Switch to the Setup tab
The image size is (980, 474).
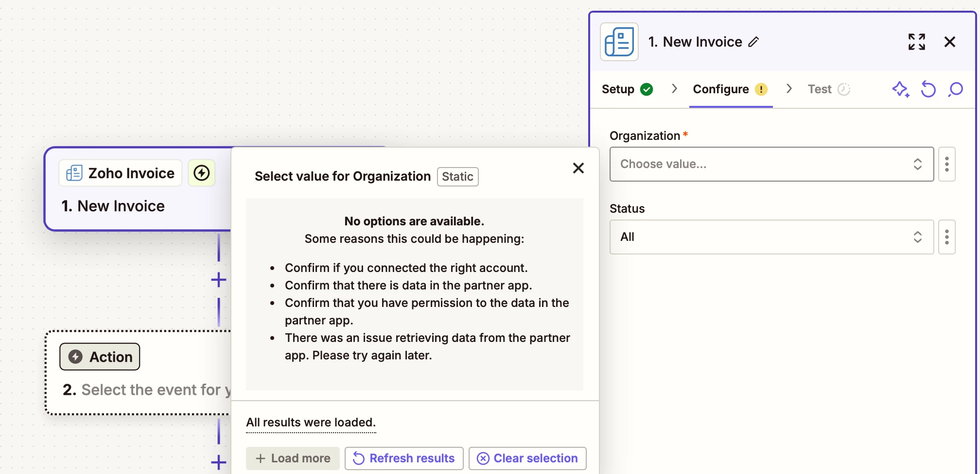coord(627,89)
